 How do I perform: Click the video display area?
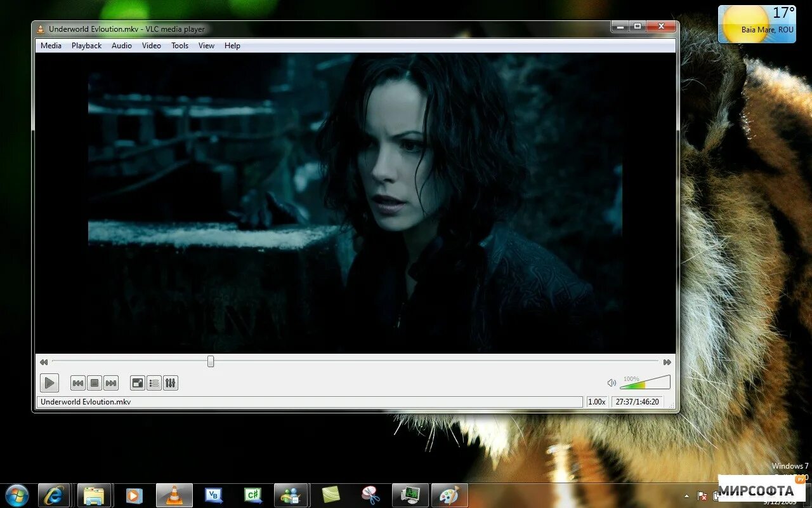pos(355,203)
